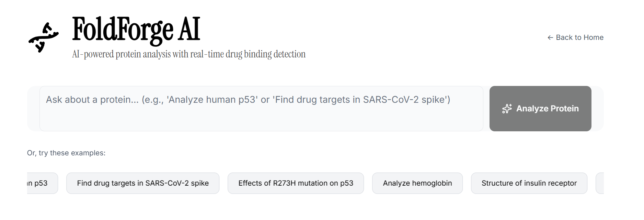The height and width of the screenshot is (220, 644).
Task: Select the SARS-CoV-2 spike drug targets example
Action: (x=143, y=183)
